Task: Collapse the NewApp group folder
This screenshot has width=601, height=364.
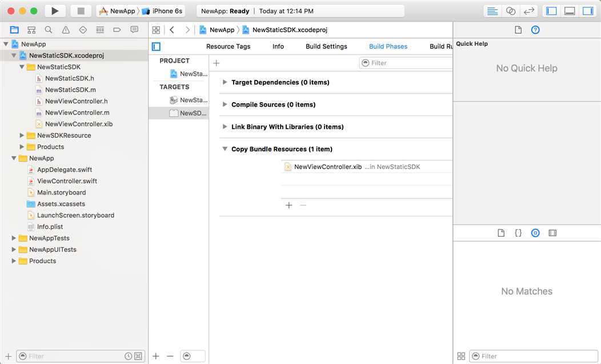Action: 14,158
